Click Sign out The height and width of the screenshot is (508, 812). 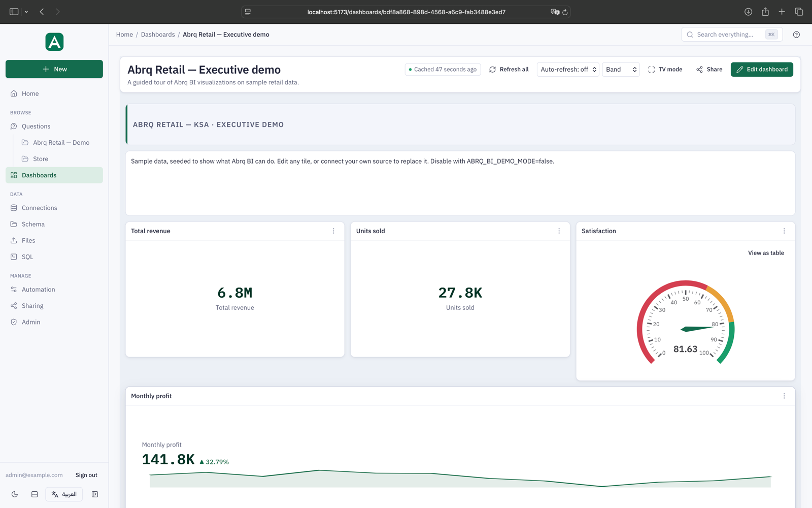(x=86, y=475)
